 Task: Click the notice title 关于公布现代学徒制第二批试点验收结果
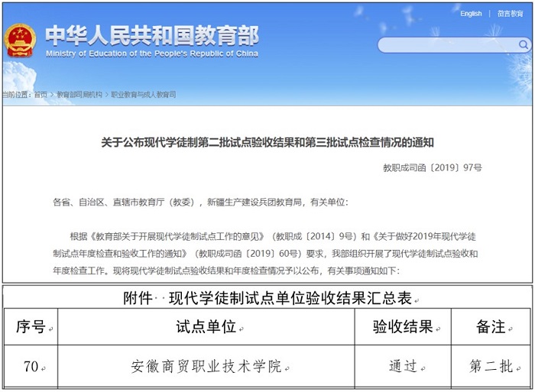pyautogui.click(x=267, y=142)
